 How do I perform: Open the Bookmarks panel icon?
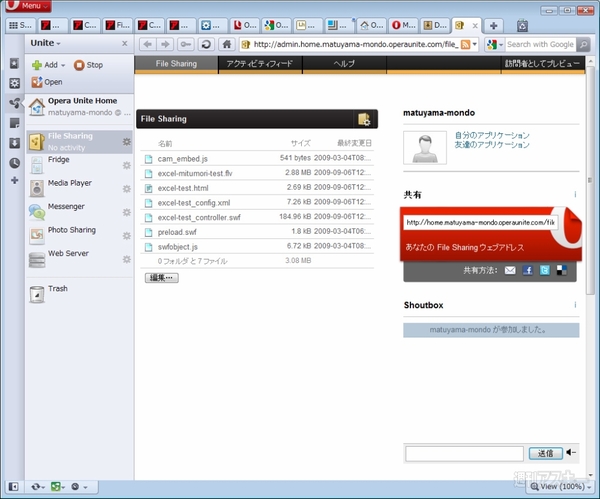(14, 63)
